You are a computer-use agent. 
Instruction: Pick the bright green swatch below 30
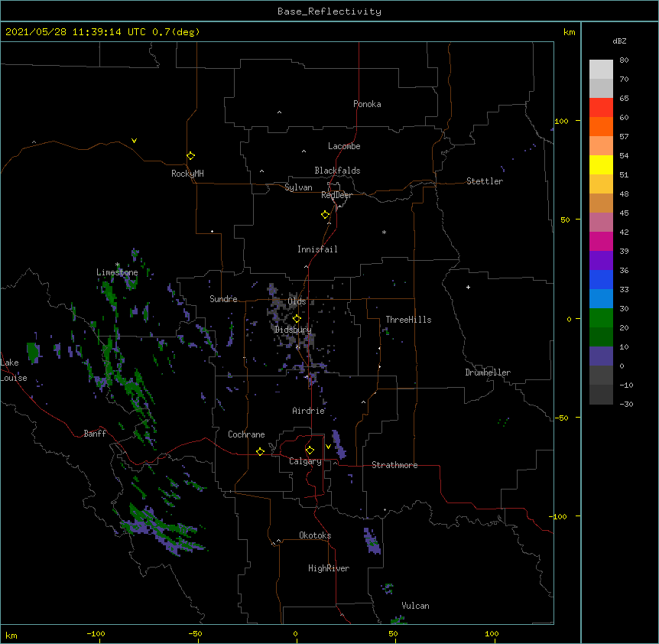[x=601, y=318]
